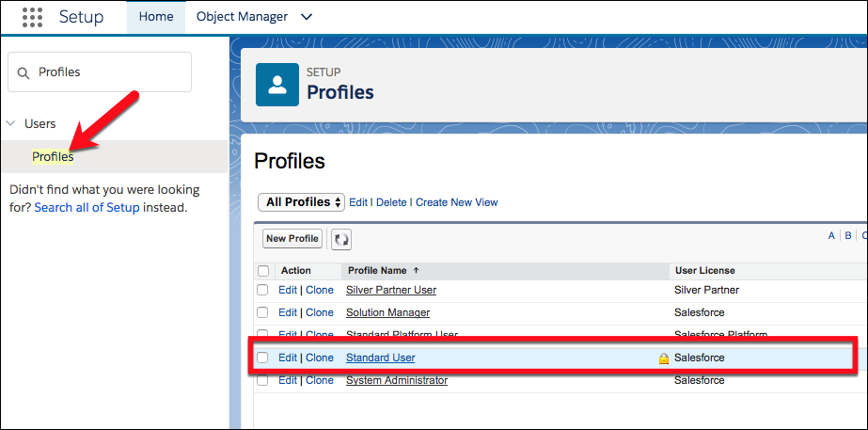
Task: Open the All Profiles view dropdown
Action: coord(302,203)
